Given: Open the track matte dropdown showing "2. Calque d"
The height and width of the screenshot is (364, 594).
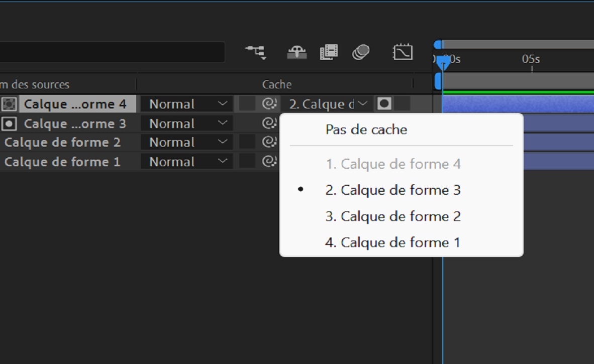Looking at the screenshot, I should (328, 104).
